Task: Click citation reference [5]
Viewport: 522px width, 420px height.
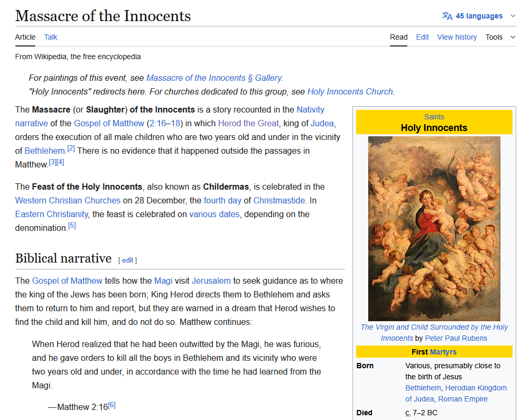Action: [x=72, y=226]
